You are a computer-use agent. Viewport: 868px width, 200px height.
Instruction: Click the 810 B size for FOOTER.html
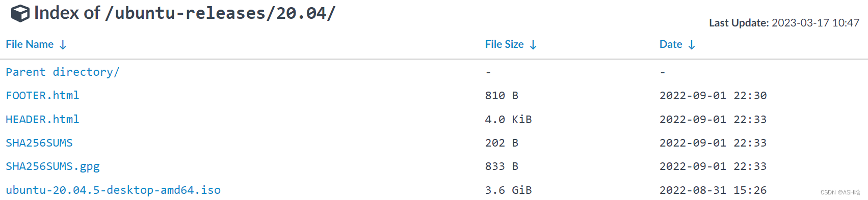click(502, 96)
